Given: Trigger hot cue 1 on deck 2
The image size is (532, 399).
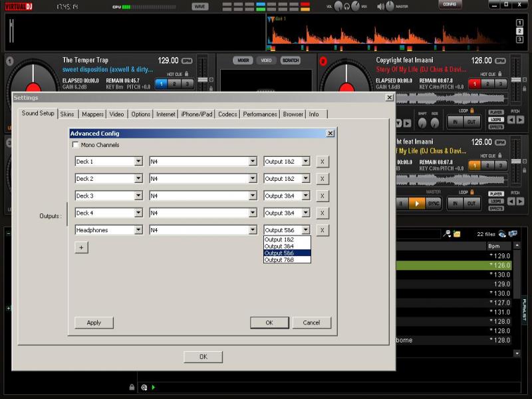Looking at the screenshot, I should click(473, 84).
